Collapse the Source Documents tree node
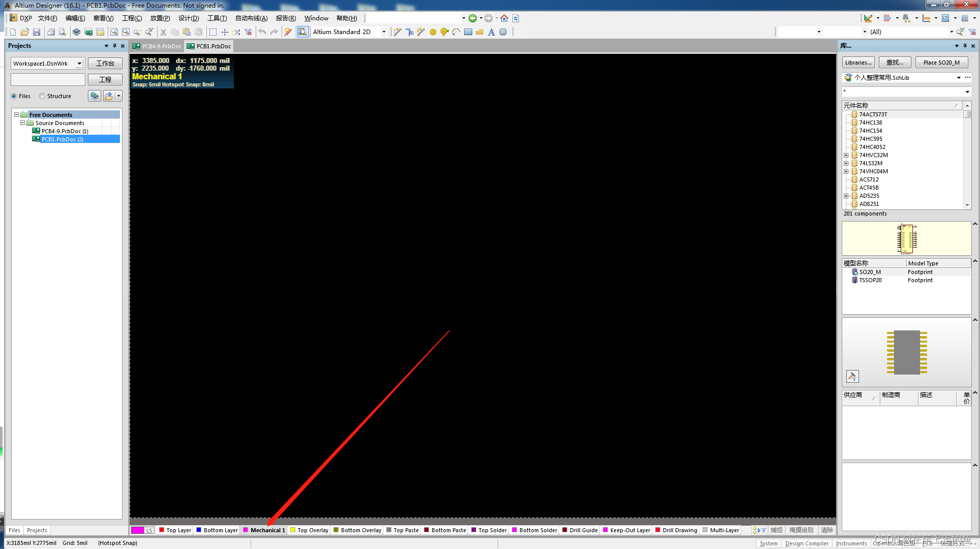Screen dimensions: 980x549 click(22, 123)
